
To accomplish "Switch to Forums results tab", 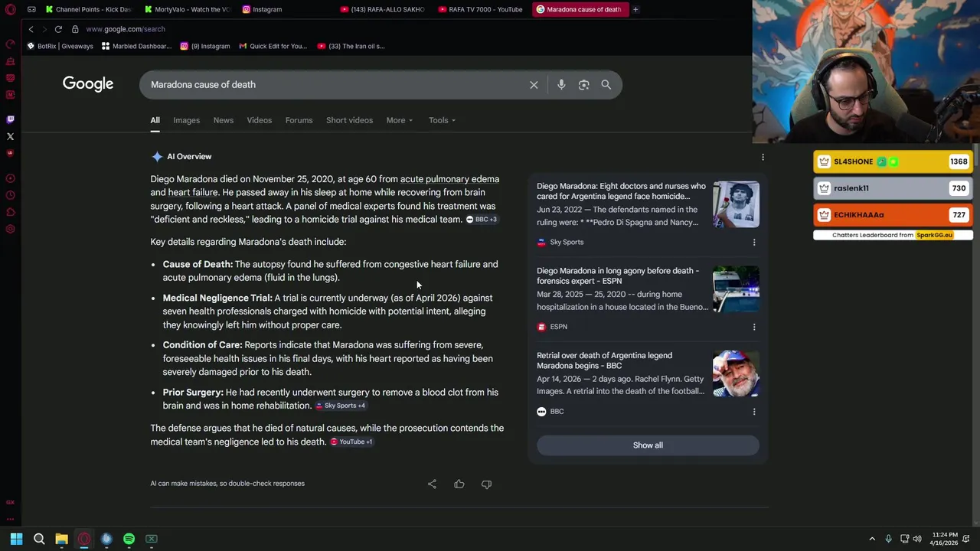I will pos(299,120).
